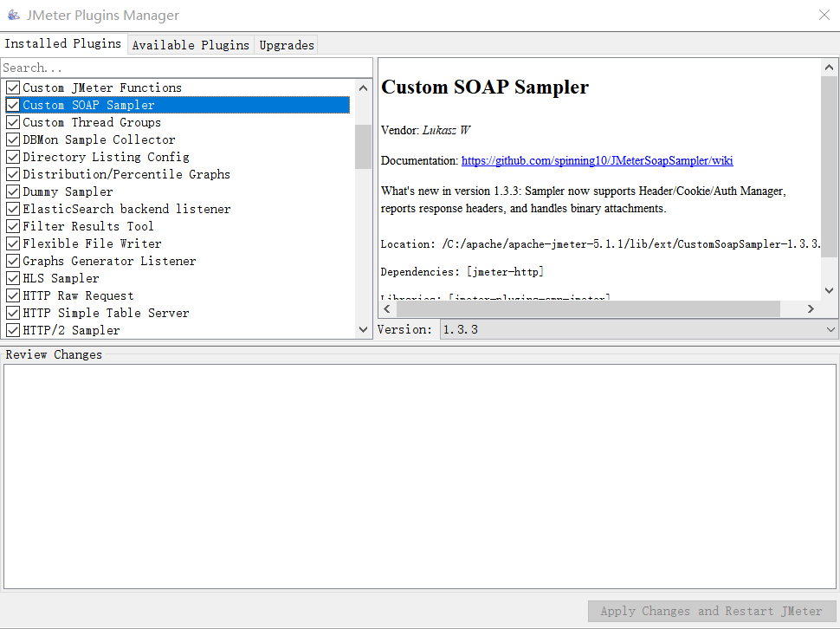
Task: Open the Upgrades tab
Action: (287, 45)
